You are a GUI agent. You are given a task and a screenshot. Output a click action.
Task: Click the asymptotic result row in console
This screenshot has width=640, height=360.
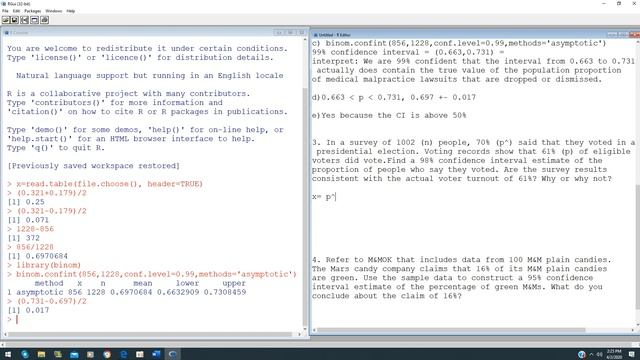tap(127, 292)
